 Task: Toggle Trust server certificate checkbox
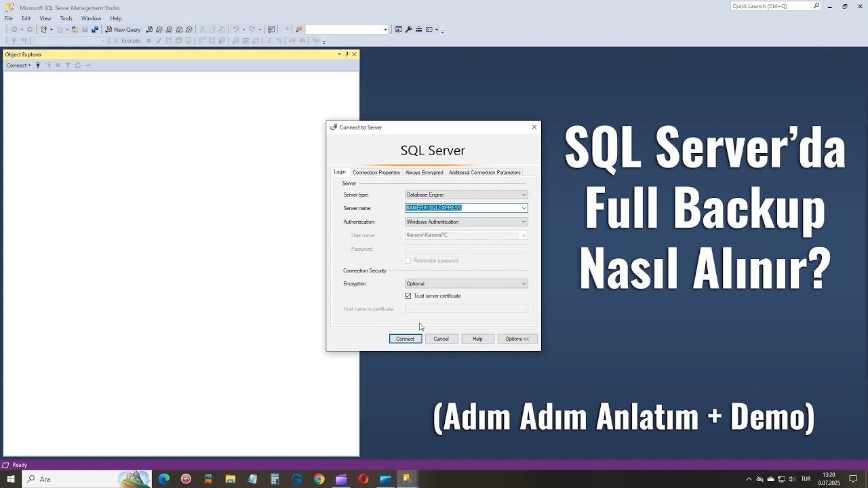(408, 296)
